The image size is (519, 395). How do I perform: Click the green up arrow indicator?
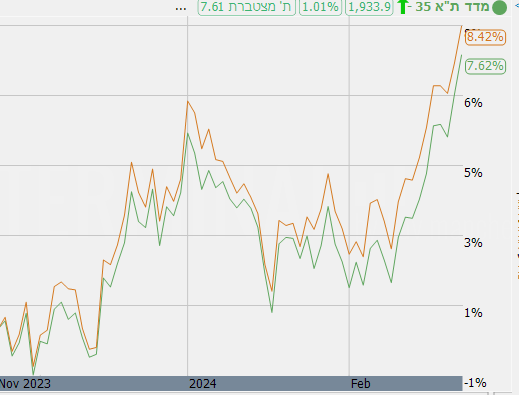403,7
